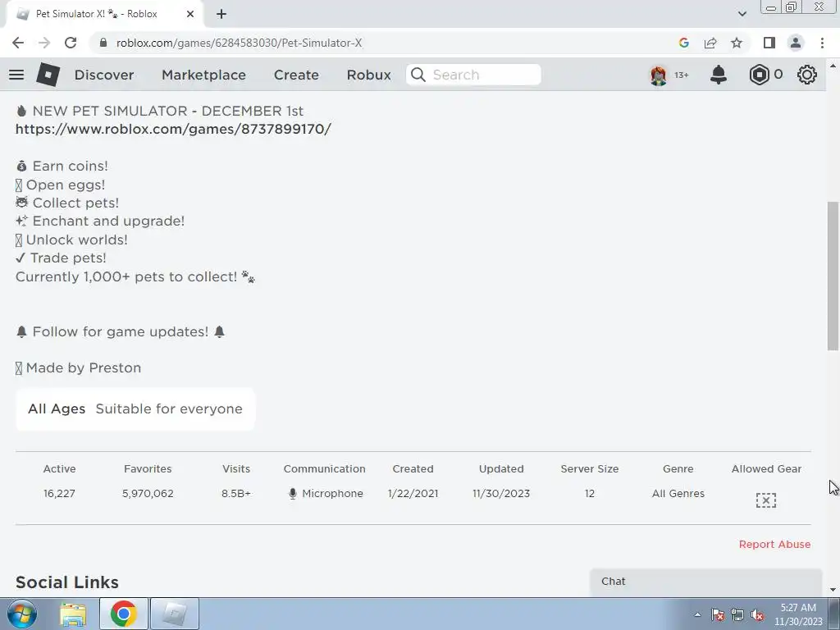840x630 pixels.
Task: Close the Pet Simulator X tab
Action: (190, 14)
